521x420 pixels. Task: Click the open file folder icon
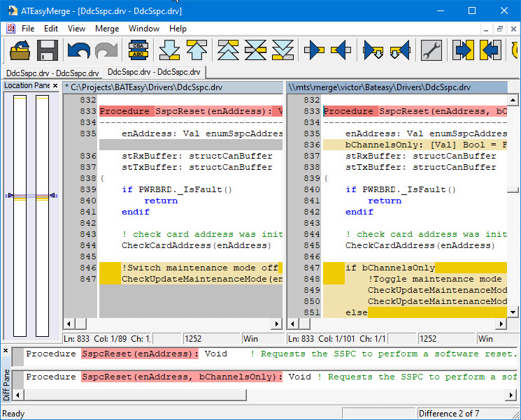(x=20, y=50)
